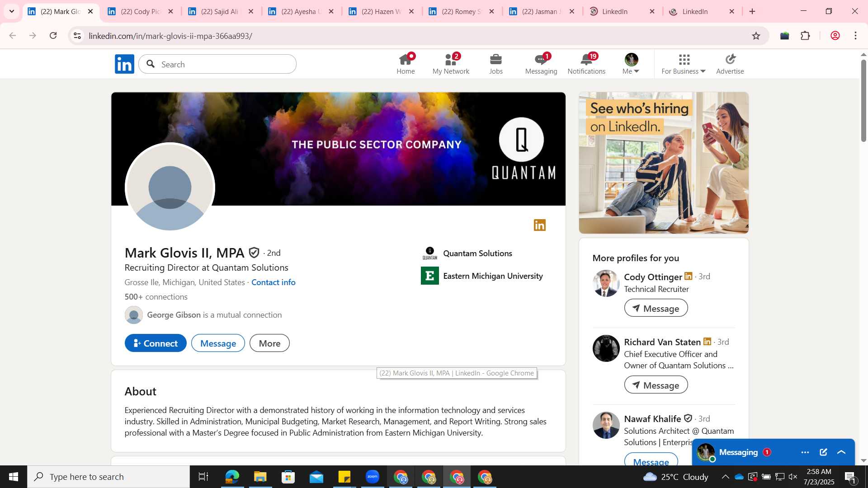
Task: View the 500+ connections list
Action: click(x=156, y=297)
